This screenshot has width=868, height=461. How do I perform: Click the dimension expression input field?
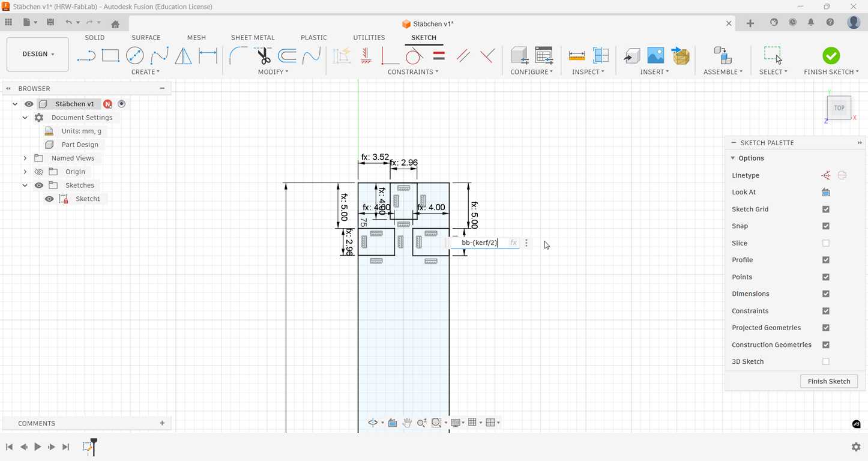pos(484,243)
